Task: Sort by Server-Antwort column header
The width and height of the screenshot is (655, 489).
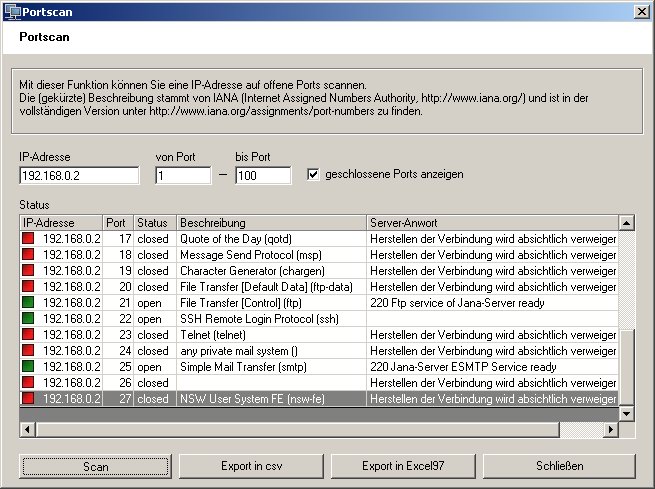Action: [x=493, y=223]
